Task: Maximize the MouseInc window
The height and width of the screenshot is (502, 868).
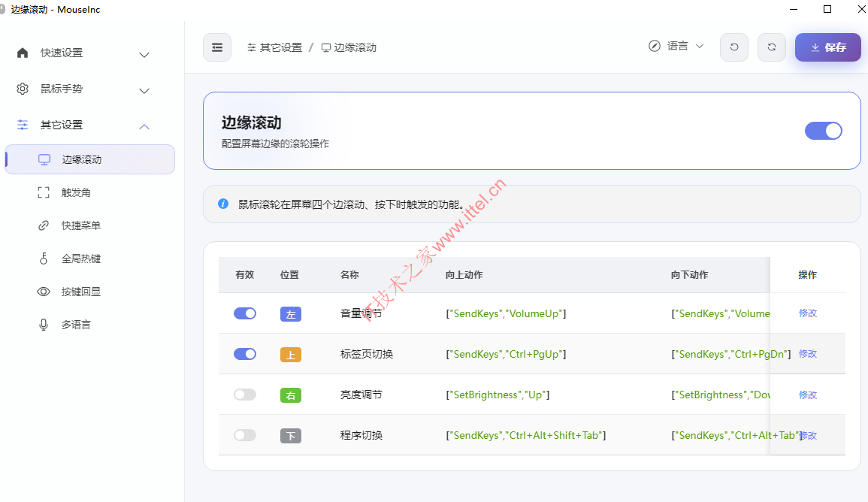Action: point(827,9)
